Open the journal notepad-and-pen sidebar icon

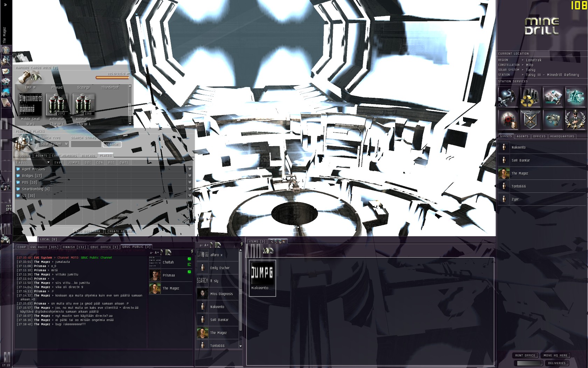tap(6, 102)
